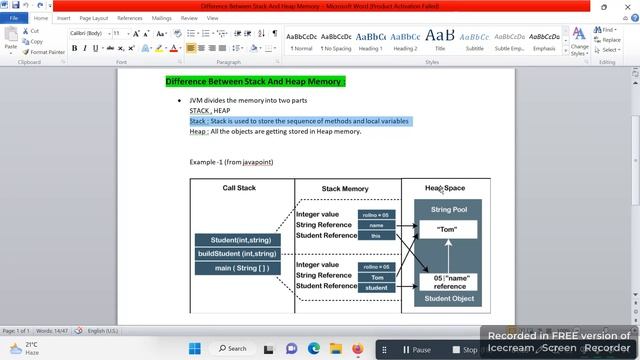Clear all formatting from selection

pos(178,33)
